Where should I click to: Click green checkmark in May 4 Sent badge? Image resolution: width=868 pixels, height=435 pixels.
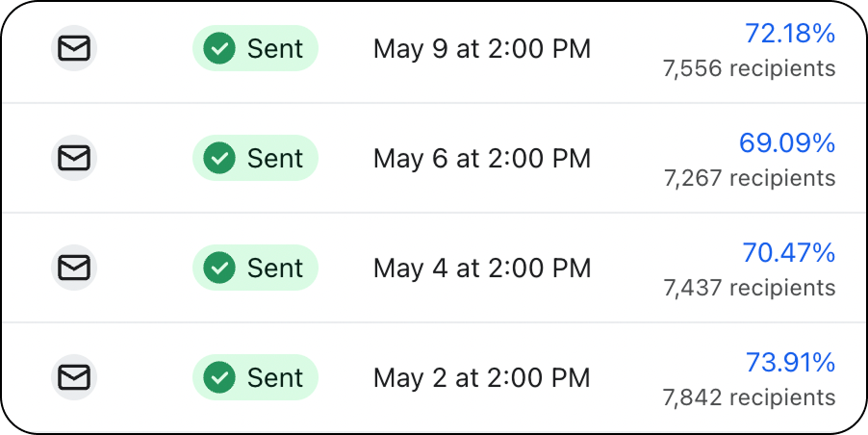click(x=219, y=268)
